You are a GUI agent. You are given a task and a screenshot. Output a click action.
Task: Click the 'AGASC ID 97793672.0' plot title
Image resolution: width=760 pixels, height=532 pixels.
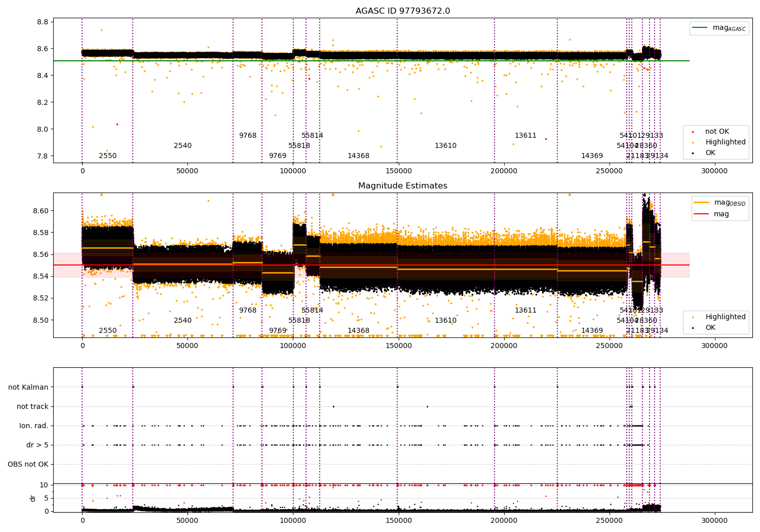tap(403, 11)
